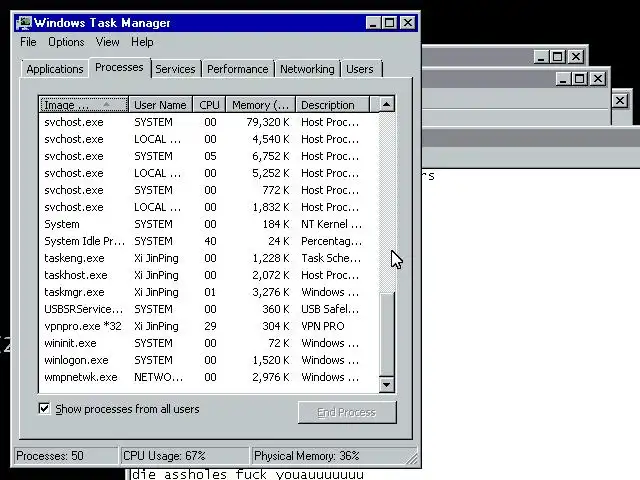This screenshot has height=480, width=640.
Task: Click the 304 K memory value
Action: point(276,326)
